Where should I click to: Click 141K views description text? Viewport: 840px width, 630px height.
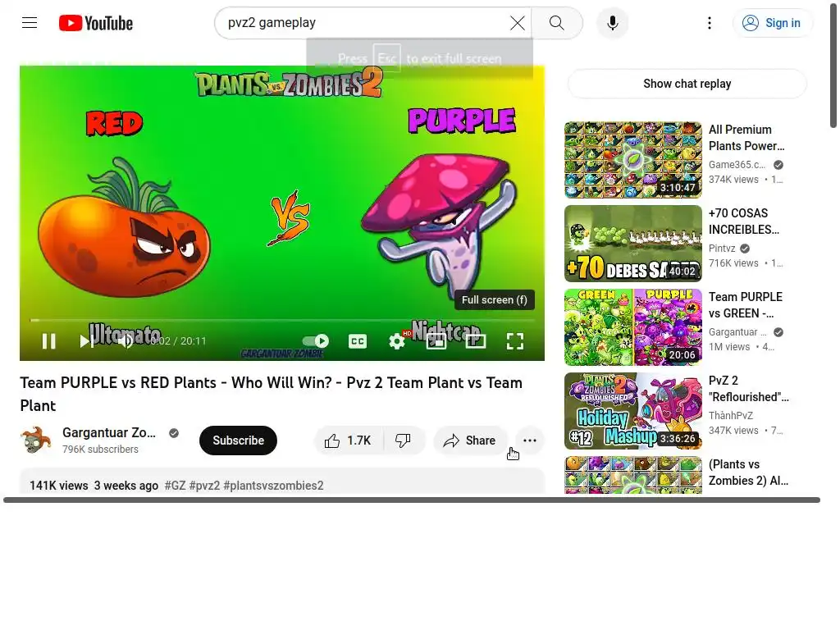pos(58,486)
